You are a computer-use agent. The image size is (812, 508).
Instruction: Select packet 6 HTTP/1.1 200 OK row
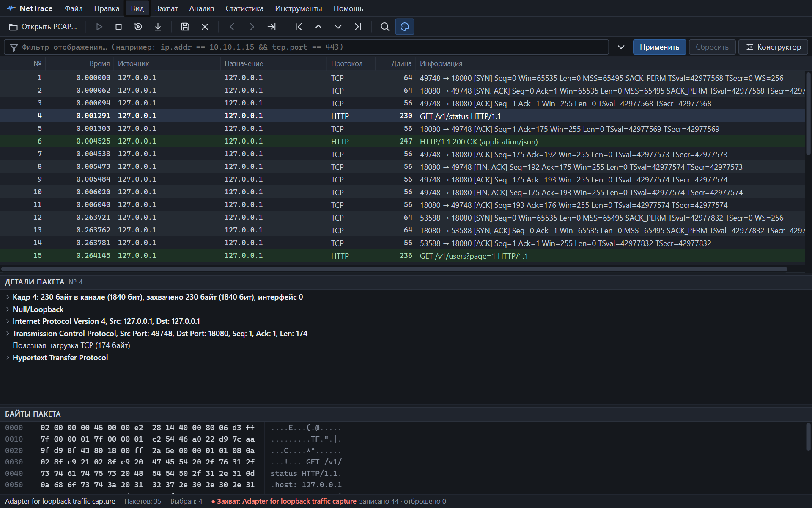coord(403,141)
